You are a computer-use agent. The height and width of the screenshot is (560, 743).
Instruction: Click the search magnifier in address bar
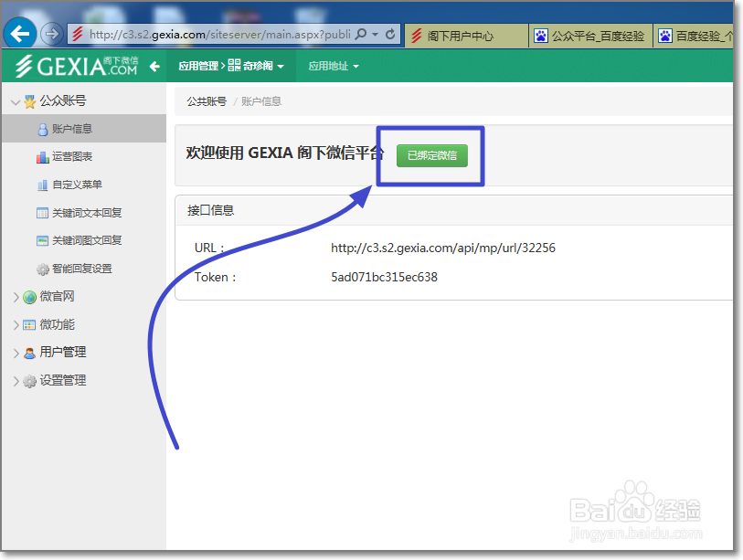(x=361, y=34)
